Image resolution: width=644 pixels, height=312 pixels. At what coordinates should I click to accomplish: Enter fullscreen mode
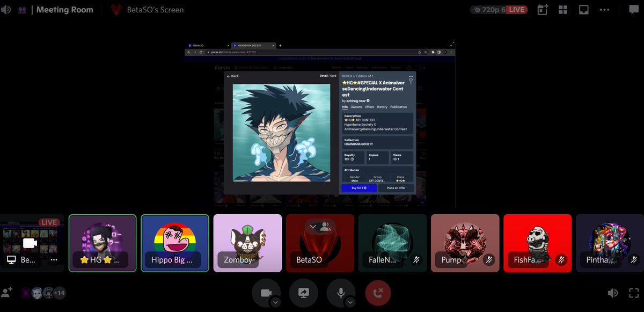[634, 293]
